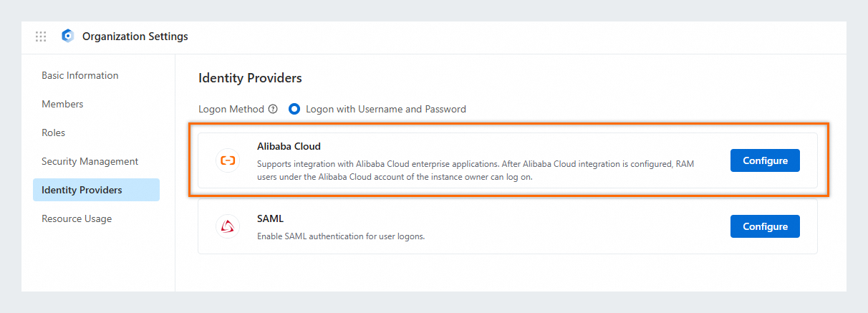Navigate to Security Management
The height and width of the screenshot is (313, 868).
(90, 161)
